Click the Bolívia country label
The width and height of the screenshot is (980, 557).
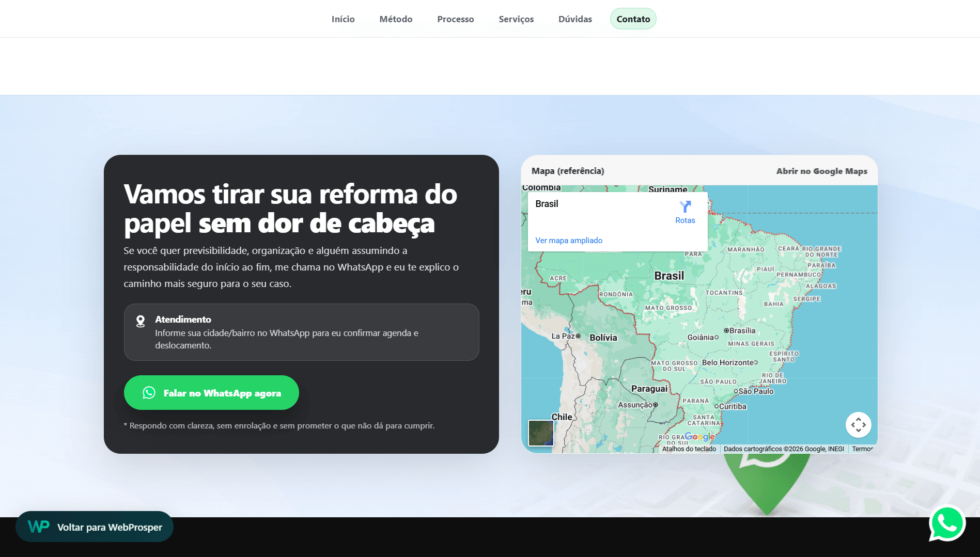tap(603, 338)
